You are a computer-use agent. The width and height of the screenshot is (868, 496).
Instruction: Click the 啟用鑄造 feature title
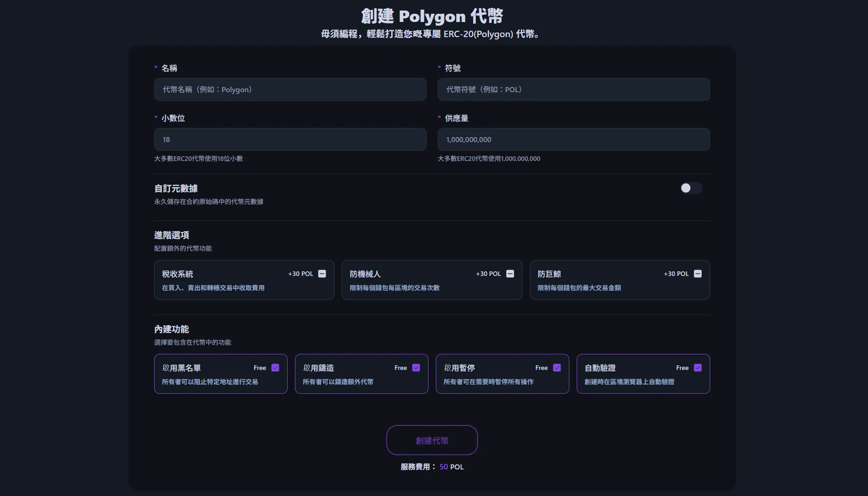[x=318, y=368]
